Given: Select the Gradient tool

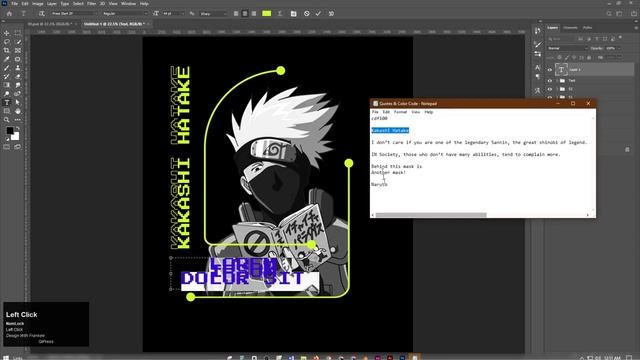Looking at the screenshot, I should (x=7, y=85).
